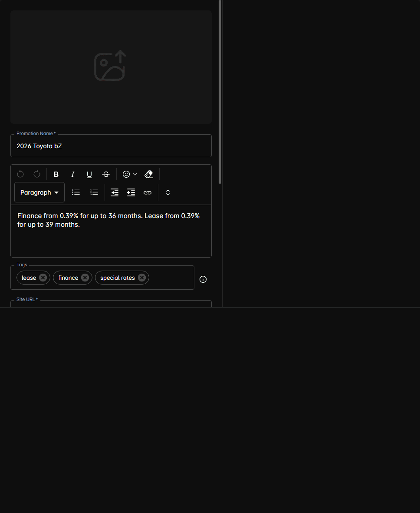
Task: Insert a numbered list
Action: click(94, 192)
